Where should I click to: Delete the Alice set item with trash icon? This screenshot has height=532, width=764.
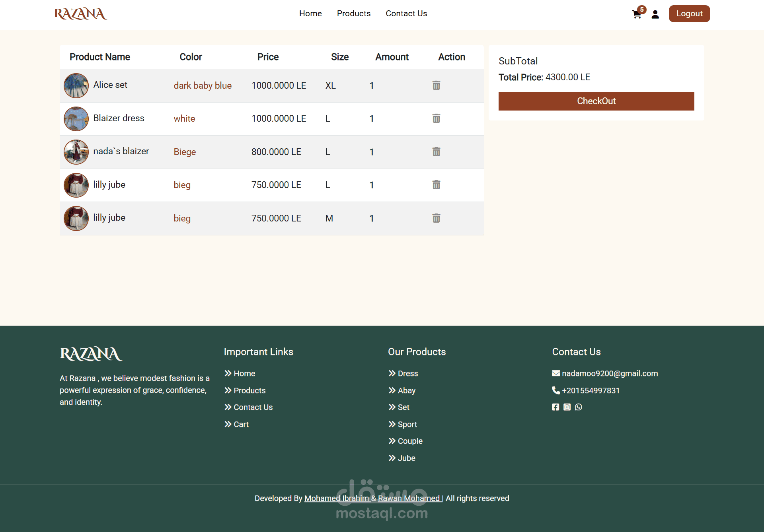(x=436, y=85)
